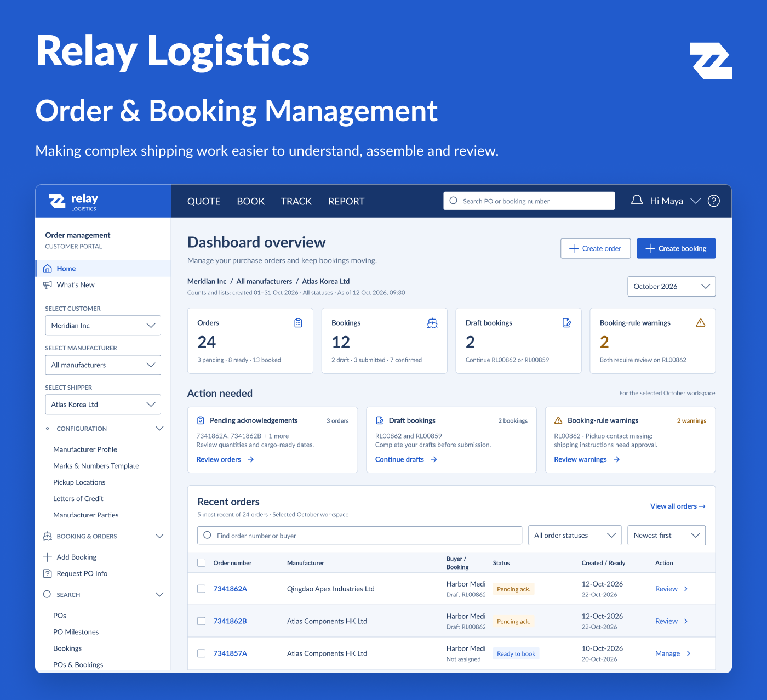Open the BOOK menu

[x=251, y=201]
